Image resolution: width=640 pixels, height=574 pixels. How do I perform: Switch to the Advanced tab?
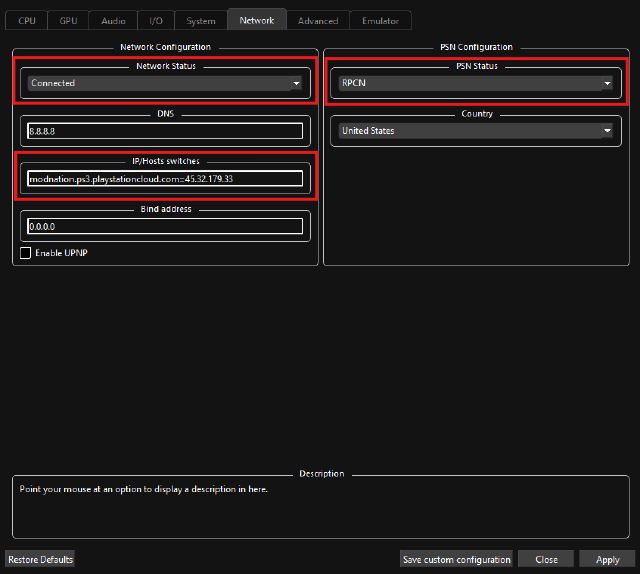(318, 20)
